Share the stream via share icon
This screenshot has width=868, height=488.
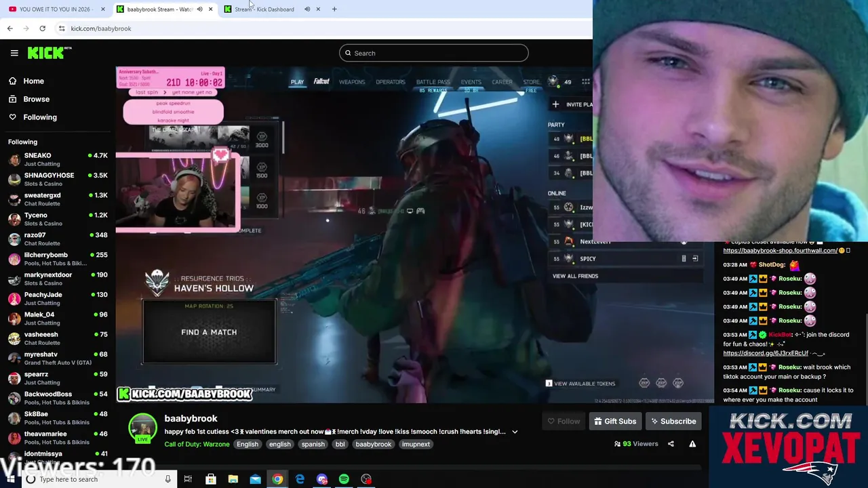coord(671,444)
